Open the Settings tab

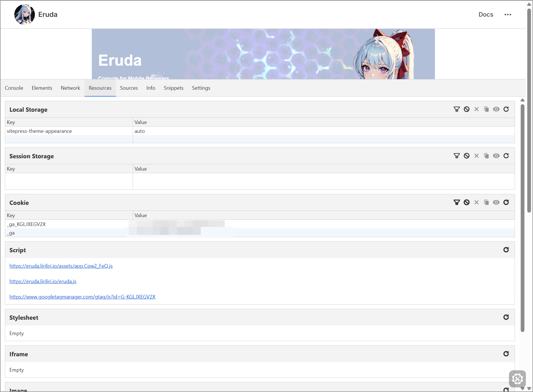201,88
